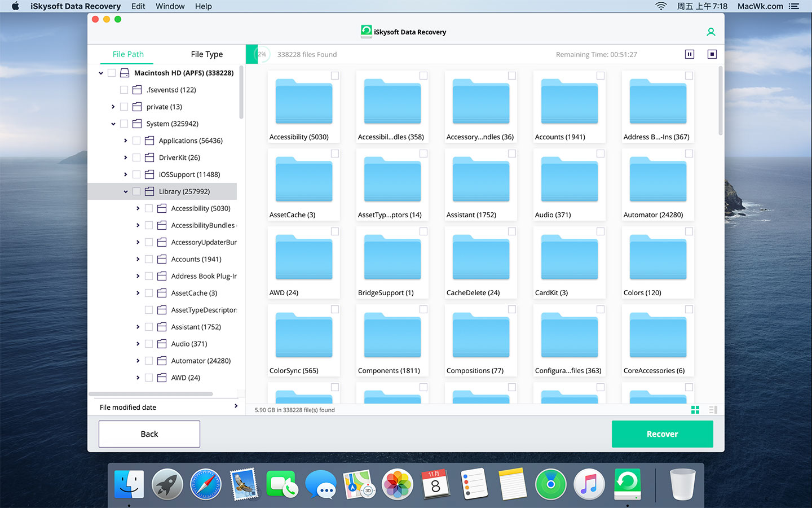Expand the File modified date filter
812x508 pixels.
click(x=236, y=406)
